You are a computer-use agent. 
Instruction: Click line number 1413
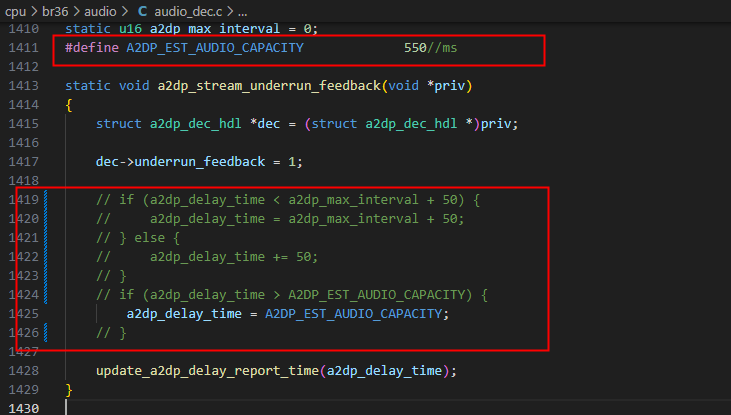pyautogui.click(x=24, y=86)
